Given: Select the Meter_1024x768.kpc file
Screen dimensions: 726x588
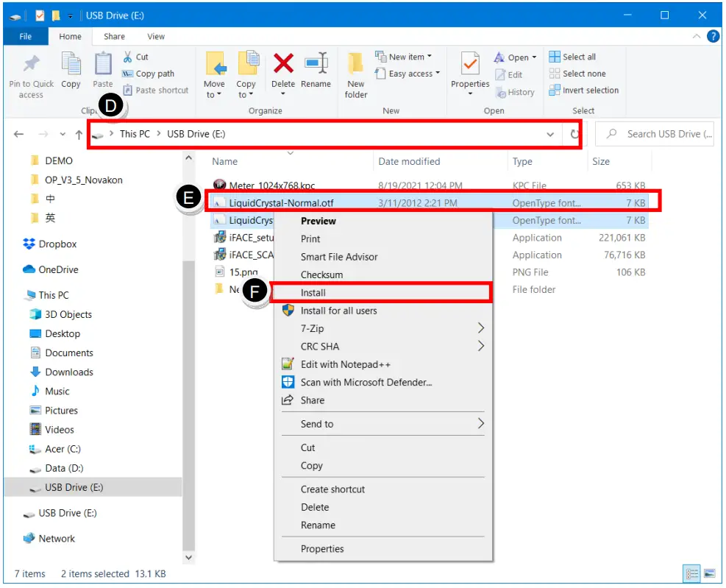Looking at the screenshot, I should click(x=271, y=185).
